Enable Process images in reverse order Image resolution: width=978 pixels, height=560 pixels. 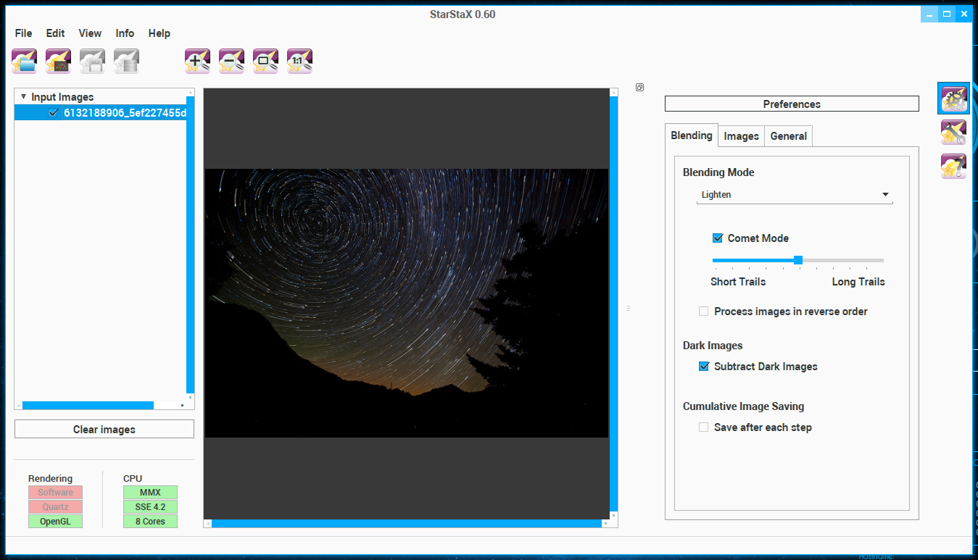point(703,312)
